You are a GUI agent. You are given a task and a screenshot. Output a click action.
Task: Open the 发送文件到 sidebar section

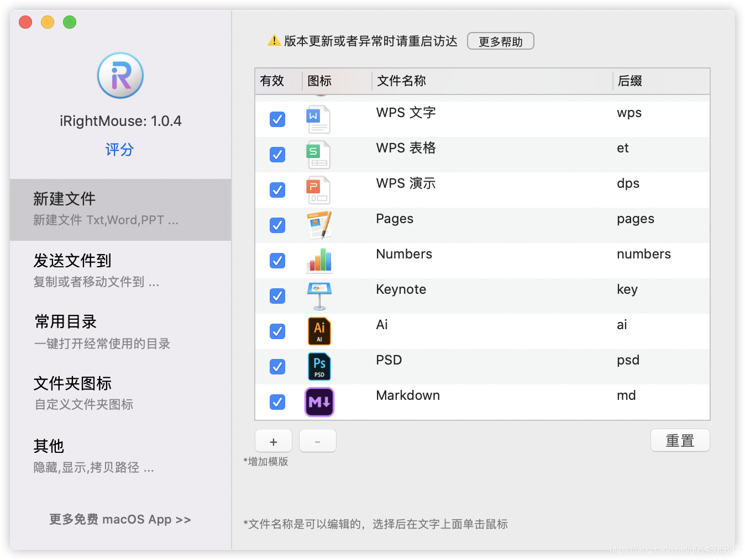120,271
